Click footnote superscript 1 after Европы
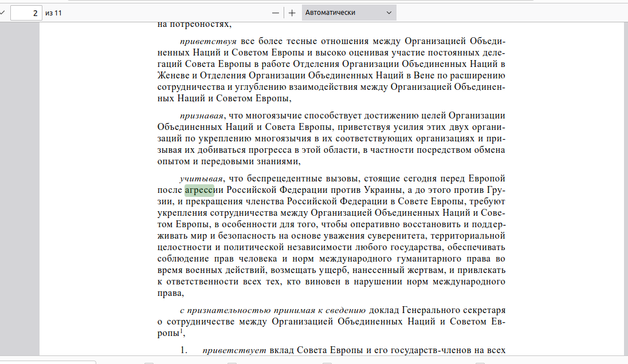628x364 pixels. [x=182, y=331]
